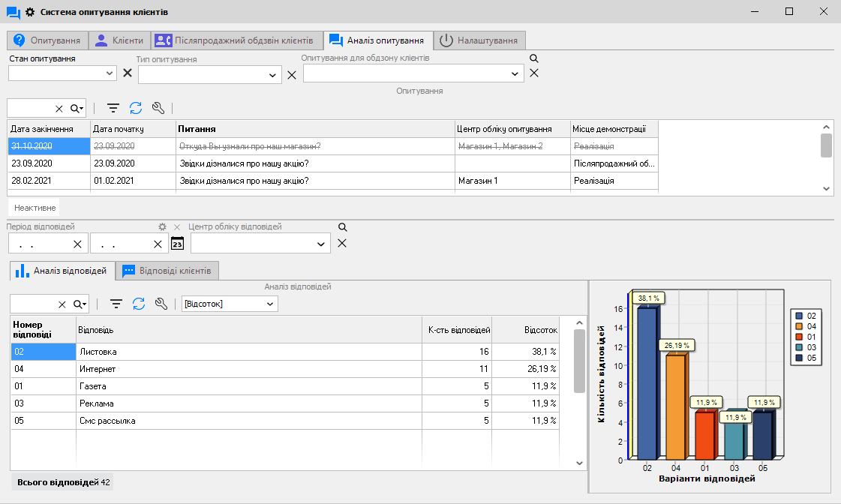The image size is (841, 504).
Task: Switch to the Клієнти tab
Action: [119, 40]
